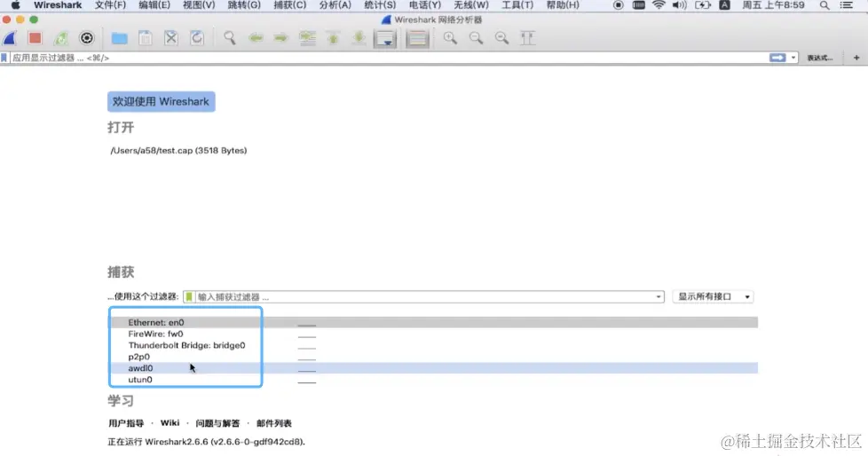This screenshot has height=456, width=868.
Task: Open the Wiki link
Action: coord(170,423)
